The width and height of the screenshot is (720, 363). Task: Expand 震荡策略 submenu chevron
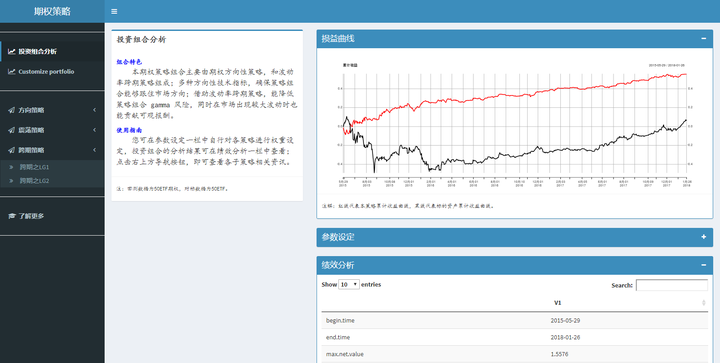coord(95,130)
